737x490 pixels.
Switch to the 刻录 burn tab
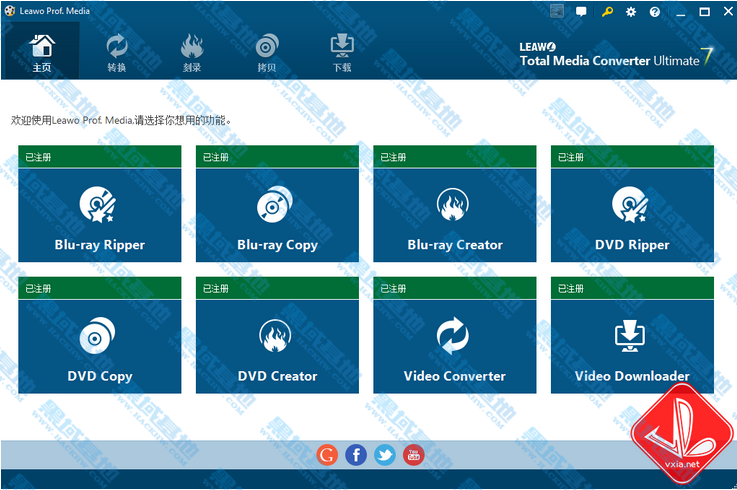(192, 51)
